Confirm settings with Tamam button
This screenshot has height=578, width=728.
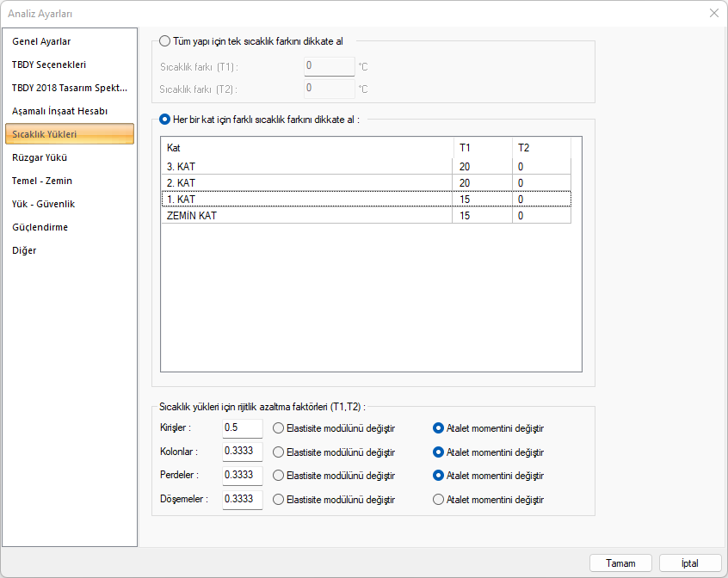[x=620, y=563]
